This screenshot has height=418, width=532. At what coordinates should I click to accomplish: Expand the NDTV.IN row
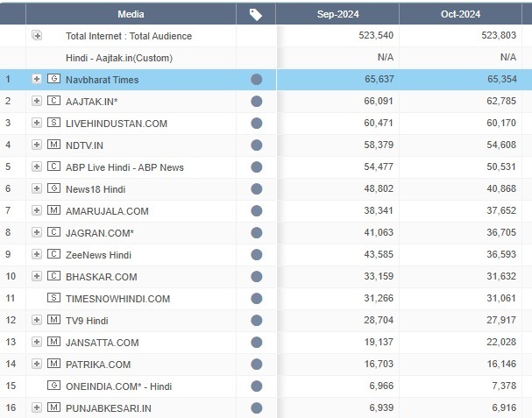click(37, 145)
